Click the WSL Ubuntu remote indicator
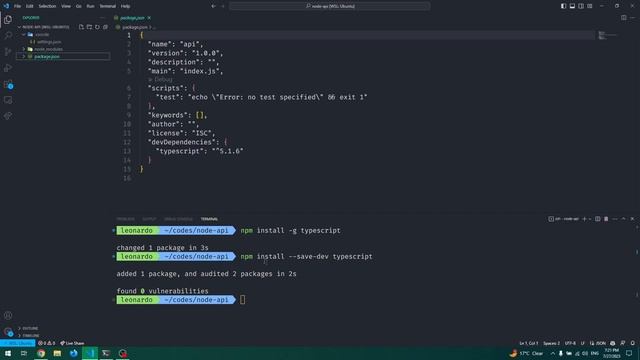This screenshot has height=360, width=640. [x=18, y=343]
